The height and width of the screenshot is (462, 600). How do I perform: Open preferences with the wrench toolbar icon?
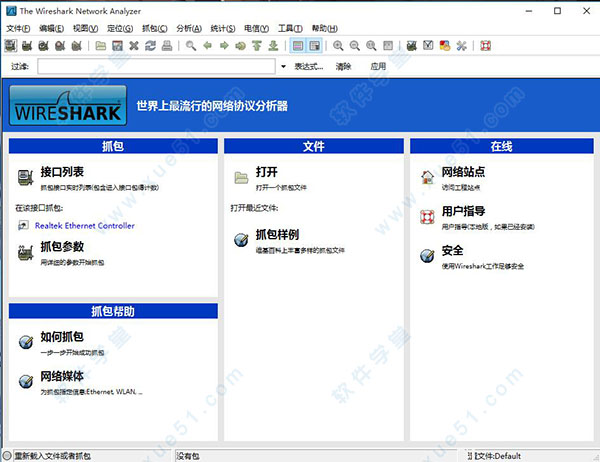[461, 46]
